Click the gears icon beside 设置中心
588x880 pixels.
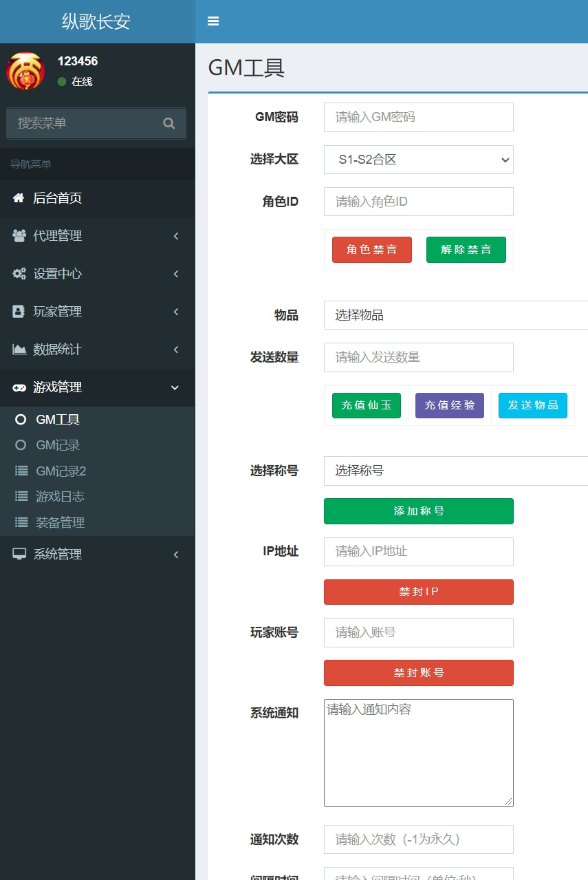tap(18, 273)
